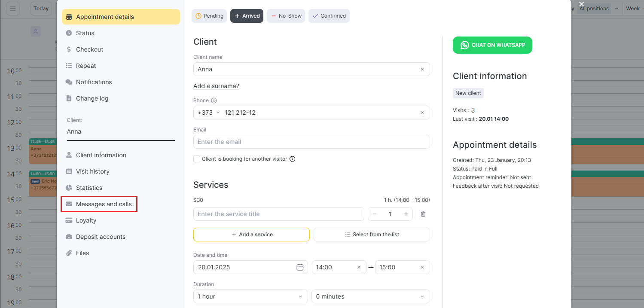
Task: Click the Phone info icon
Action: pyautogui.click(x=214, y=101)
